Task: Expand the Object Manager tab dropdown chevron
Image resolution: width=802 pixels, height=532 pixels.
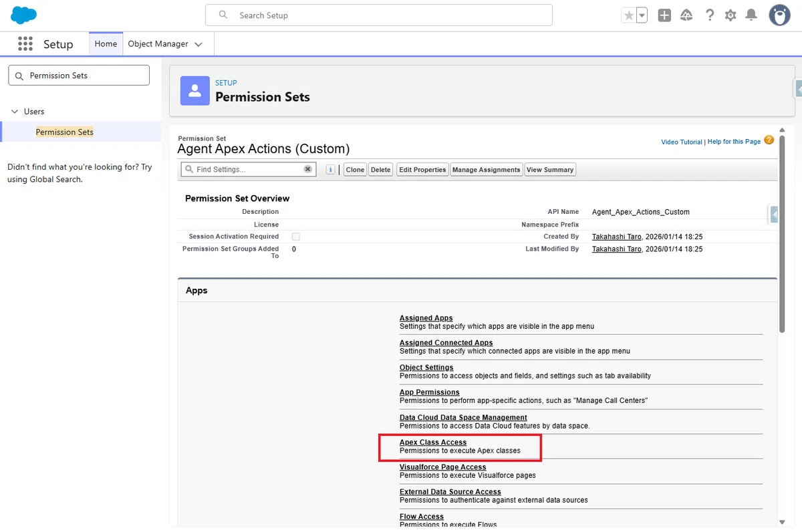Action: [198, 44]
